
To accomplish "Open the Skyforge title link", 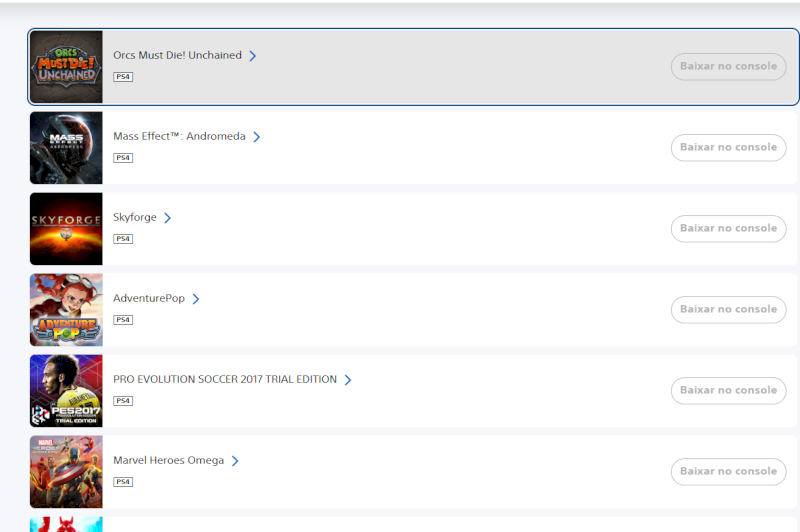I will tap(135, 217).
